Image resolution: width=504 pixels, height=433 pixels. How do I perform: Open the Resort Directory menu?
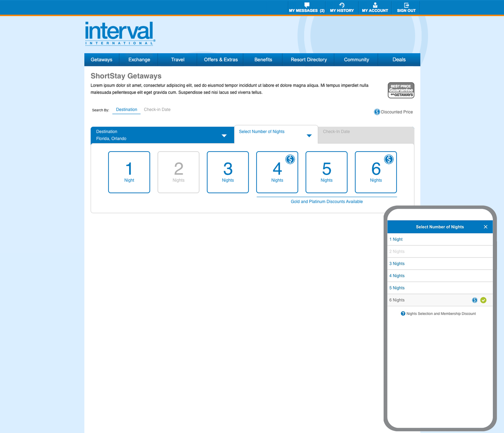[308, 60]
